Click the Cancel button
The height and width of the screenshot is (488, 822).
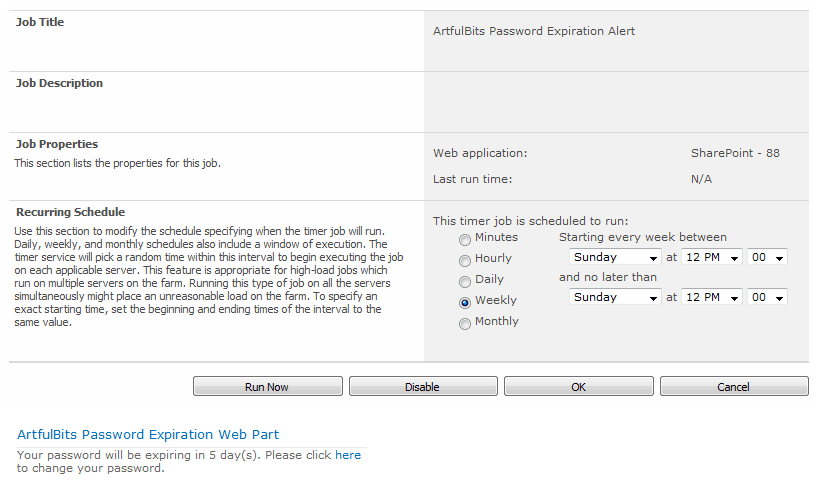click(x=734, y=386)
